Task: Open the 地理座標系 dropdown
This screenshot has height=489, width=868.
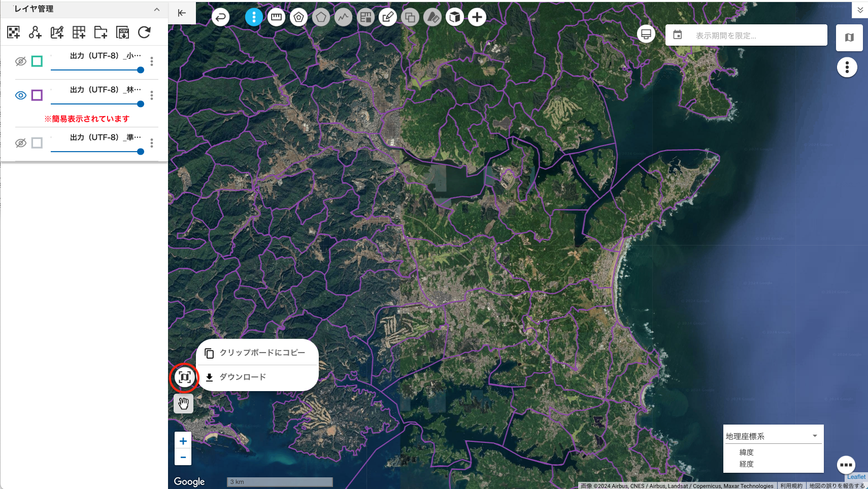Action: (772, 436)
